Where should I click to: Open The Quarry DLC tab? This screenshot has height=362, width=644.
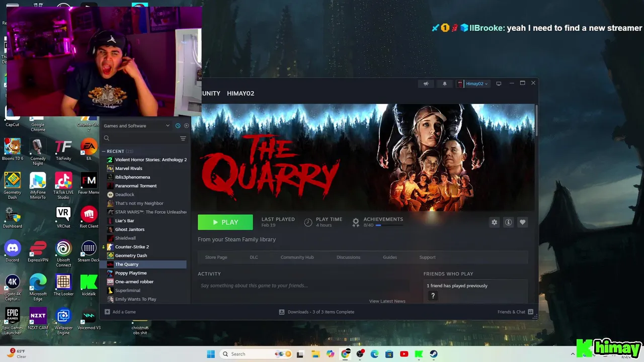254,257
